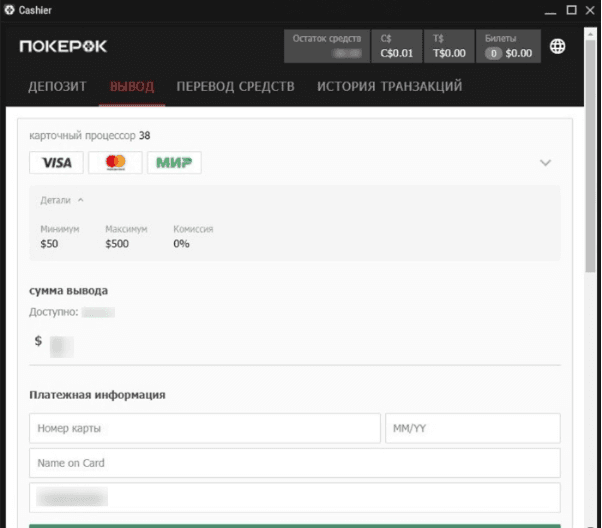Switch to ПЕРЕВОД СРЕДСТВ tab

(235, 86)
